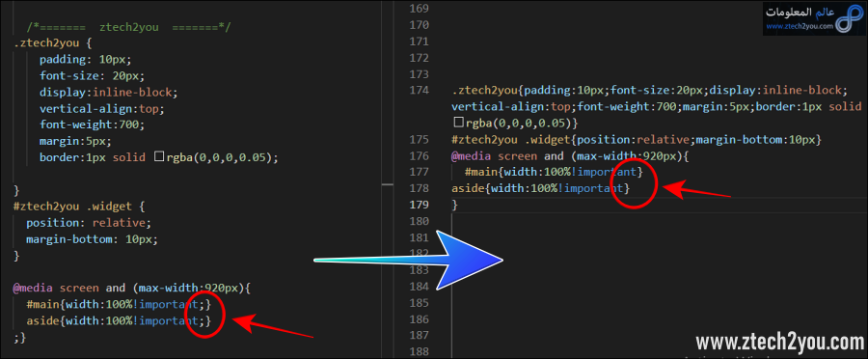Click 'vertical-align:top;' in the left pane
Viewport: 868px width, 359px height.
102,109
